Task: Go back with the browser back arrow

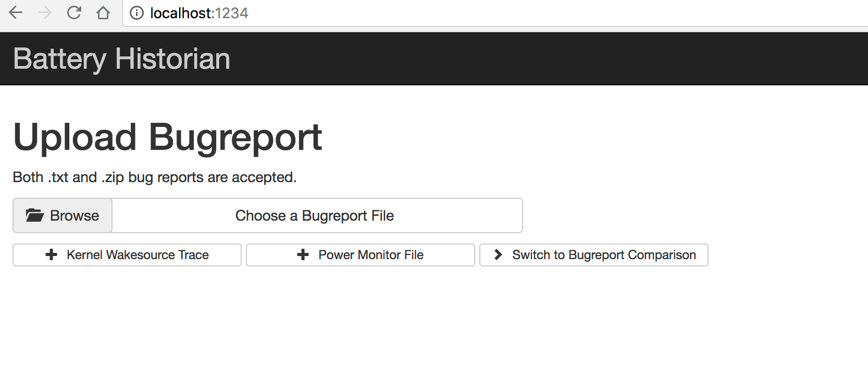Action: tap(16, 12)
